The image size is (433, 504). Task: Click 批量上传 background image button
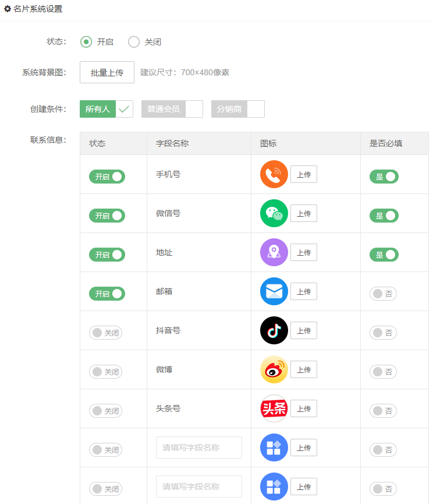point(107,72)
